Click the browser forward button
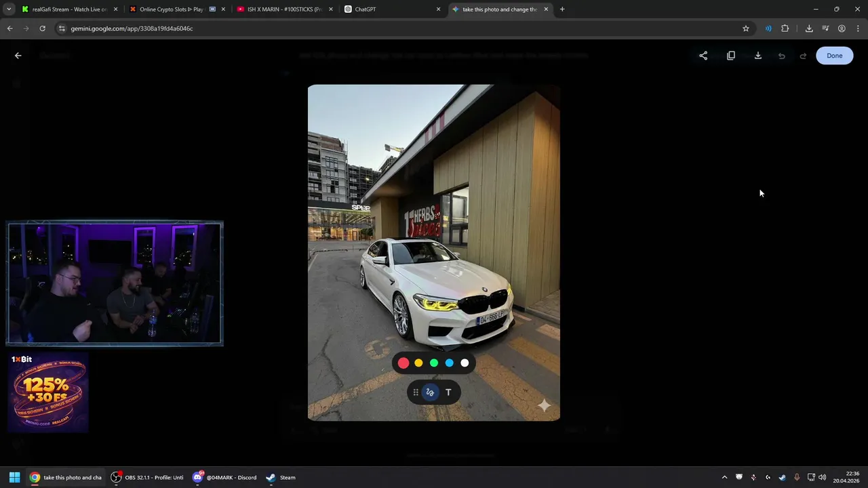Screen dimensions: 868x488 (x=26, y=28)
